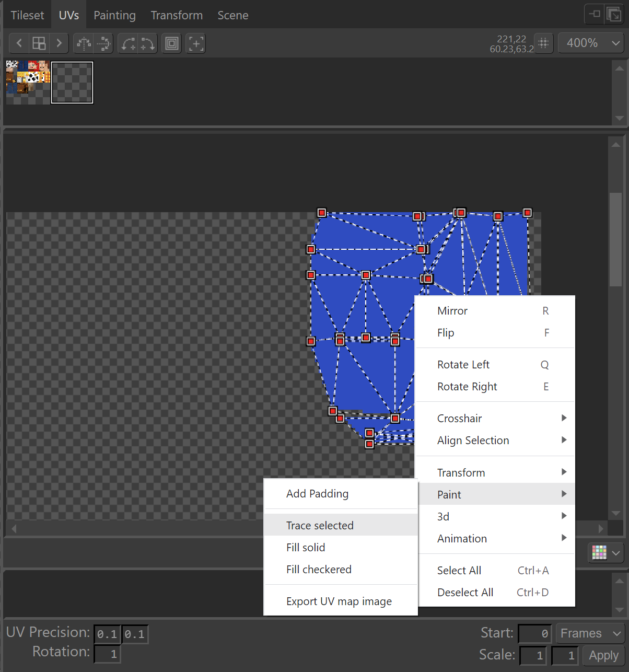Screen dimensions: 629x672
Task: Click the top-left red UV vertex handle
Action: tap(322, 213)
